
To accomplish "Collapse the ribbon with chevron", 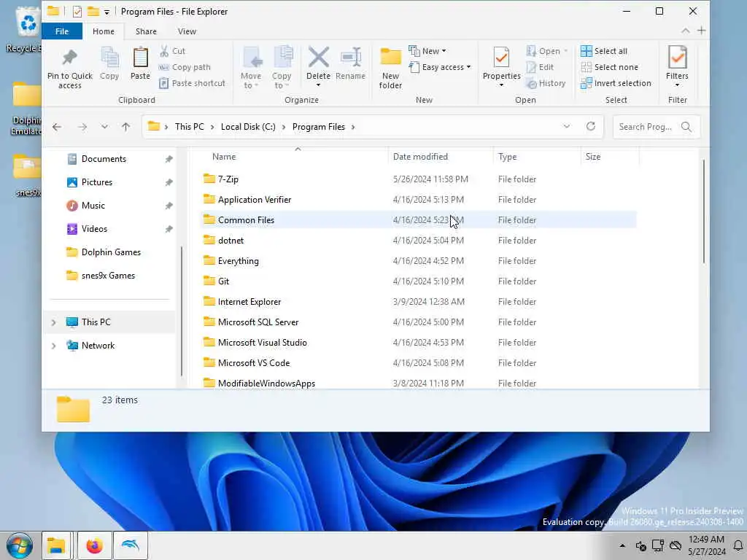I will tap(685, 31).
